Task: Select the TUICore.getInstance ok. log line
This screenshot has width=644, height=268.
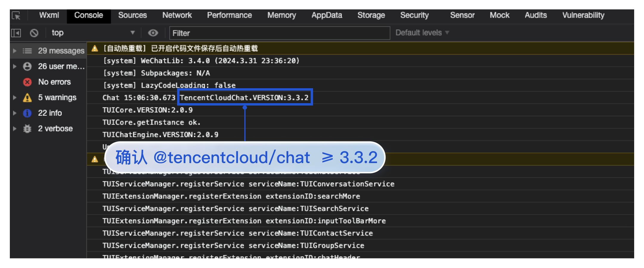Action: (360, 122)
